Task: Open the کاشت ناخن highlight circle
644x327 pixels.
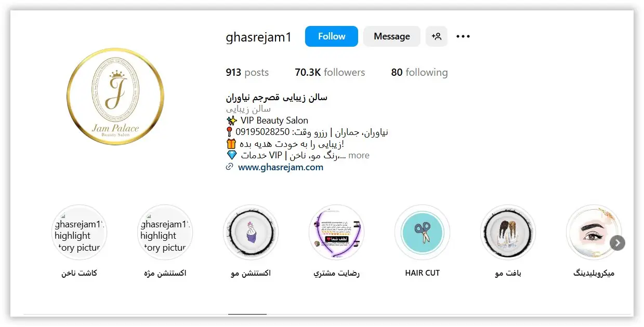Action: point(80,233)
